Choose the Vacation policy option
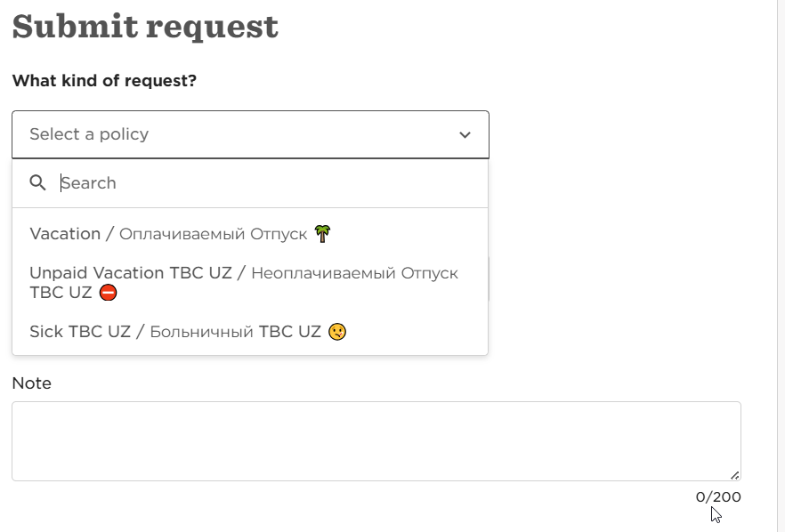 click(65, 234)
